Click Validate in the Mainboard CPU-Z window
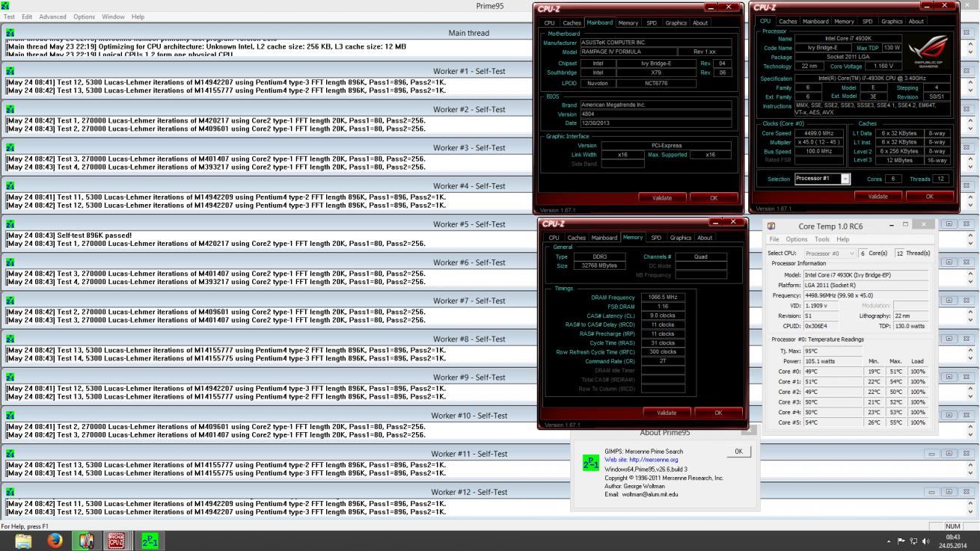This screenshot has width=980, height=551. [x=662, y=198]
